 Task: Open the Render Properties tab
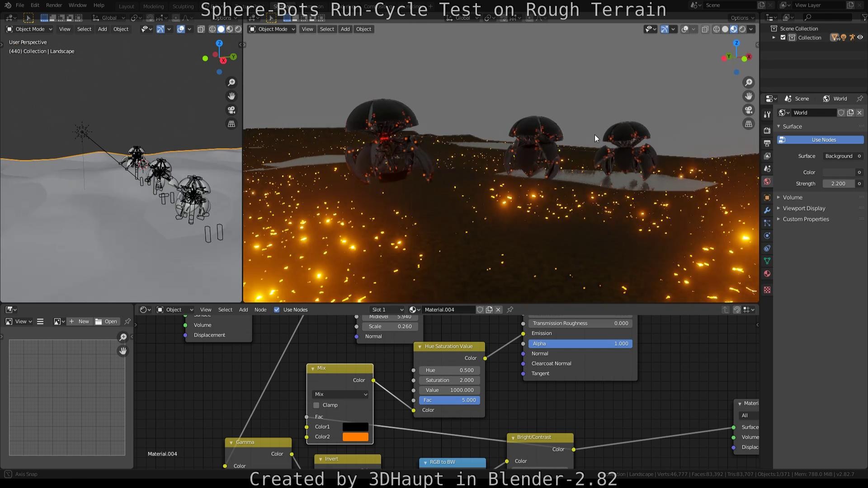tap(767, 130)
